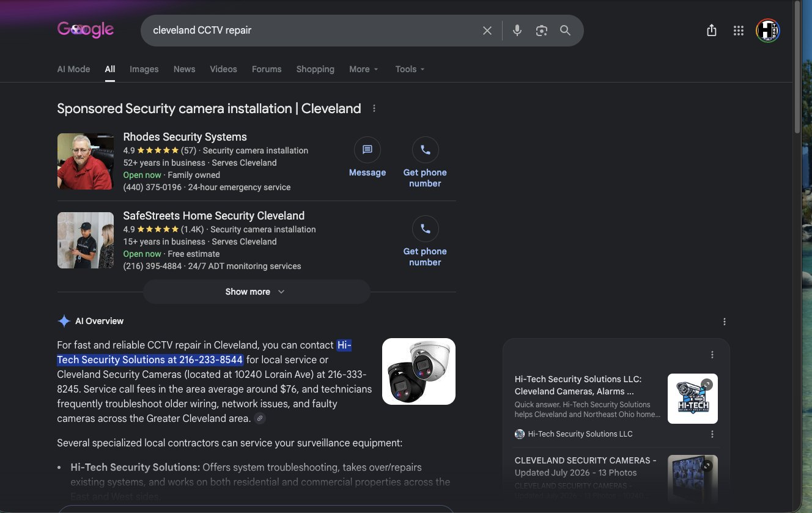
Task: Open the share icon in the header
Action: coord(712,31)
